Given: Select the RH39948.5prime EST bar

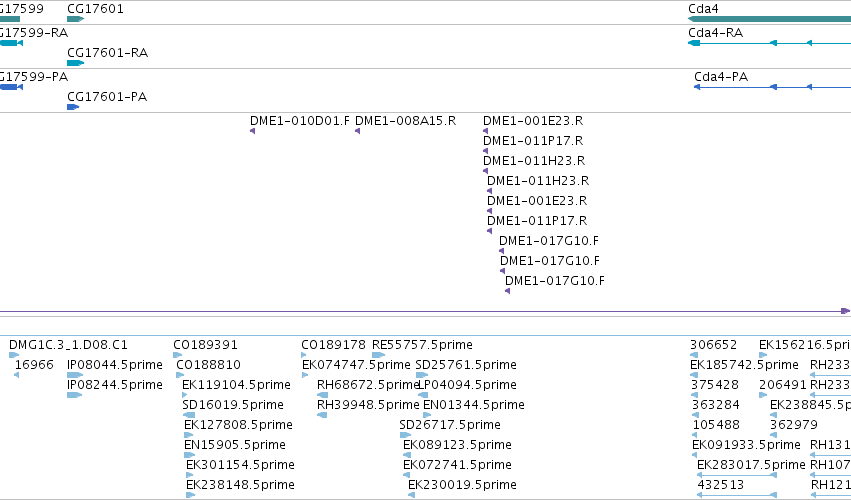Looking at the screenshot, I should [x=322, y=415].
